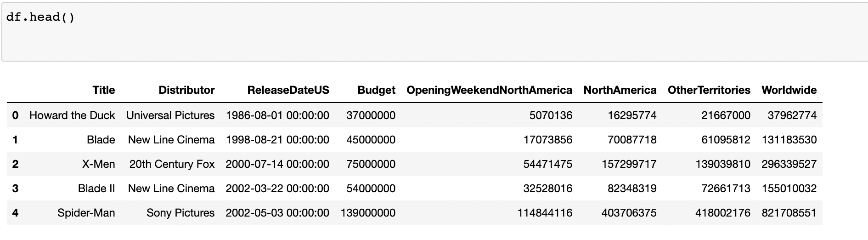Click NorthAmerica value 70087718
Image resolution: width=868 pixels, height=240 pixels.
pyautogui.click(x=632, y=140)
